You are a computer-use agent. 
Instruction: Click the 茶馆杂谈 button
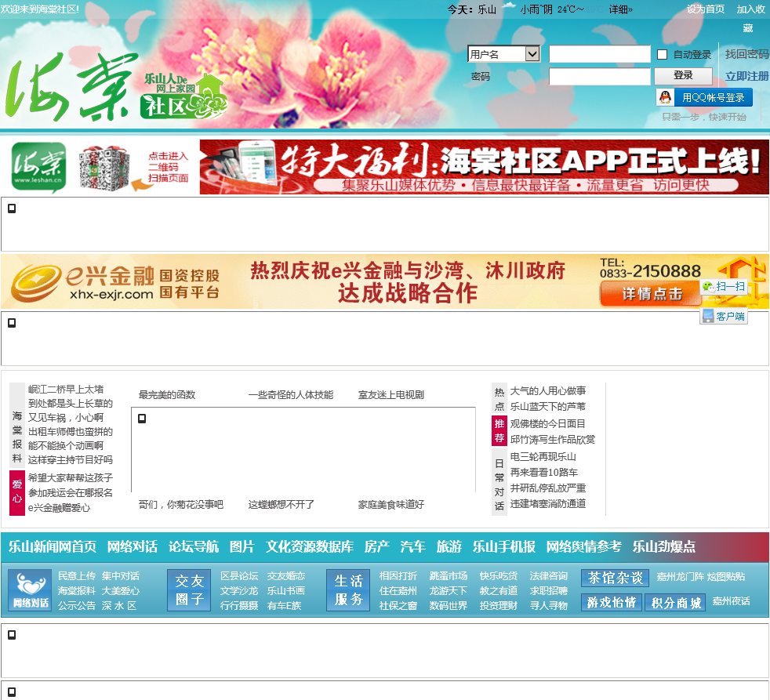click(x=616, y=578)
